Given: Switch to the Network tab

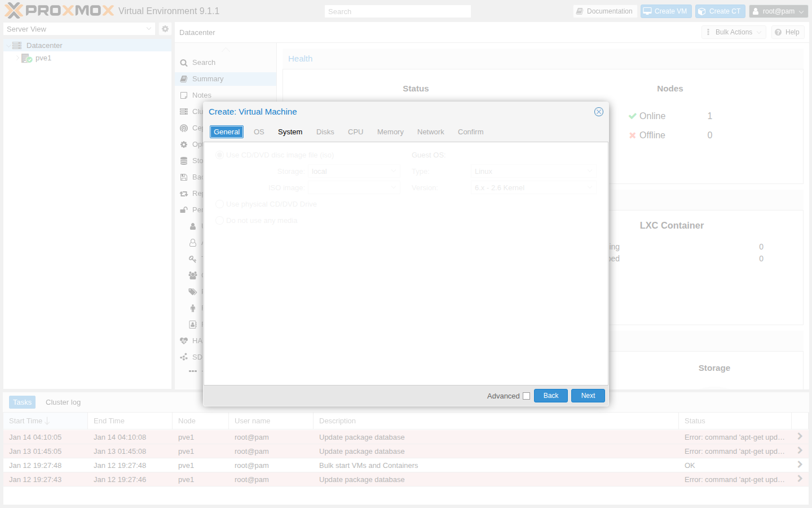Looking at the screenshot, I should click(430, 132).
